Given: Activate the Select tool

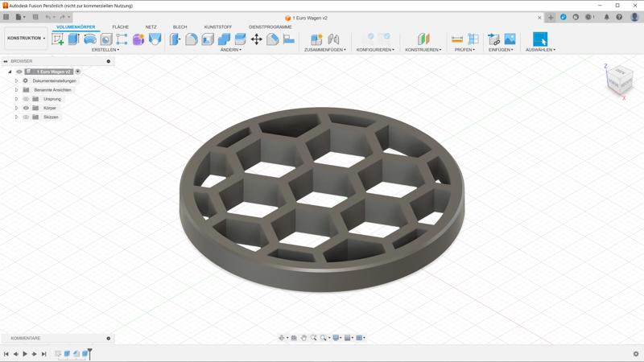Looking at the screenshot, I should (x=540, y=39).
